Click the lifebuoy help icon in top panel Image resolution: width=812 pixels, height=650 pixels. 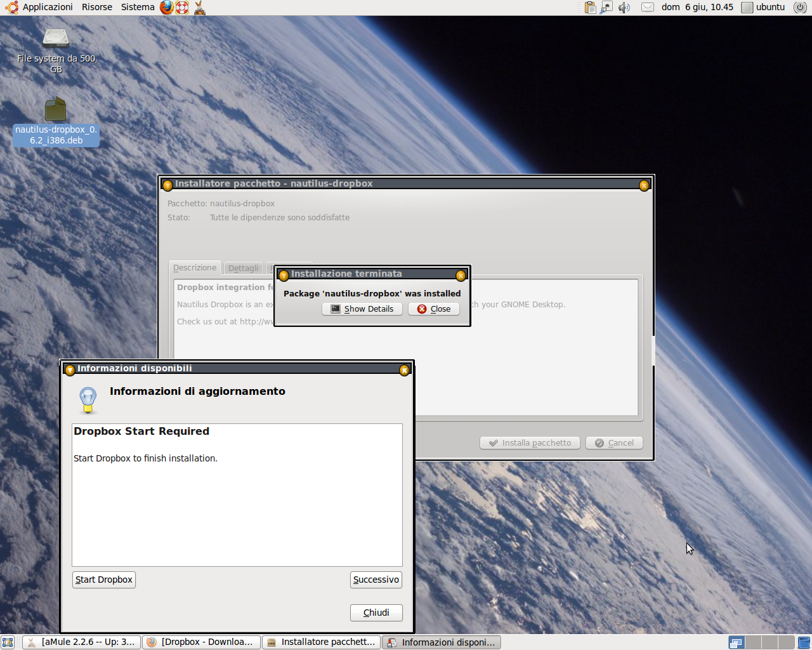pos(182,8)
